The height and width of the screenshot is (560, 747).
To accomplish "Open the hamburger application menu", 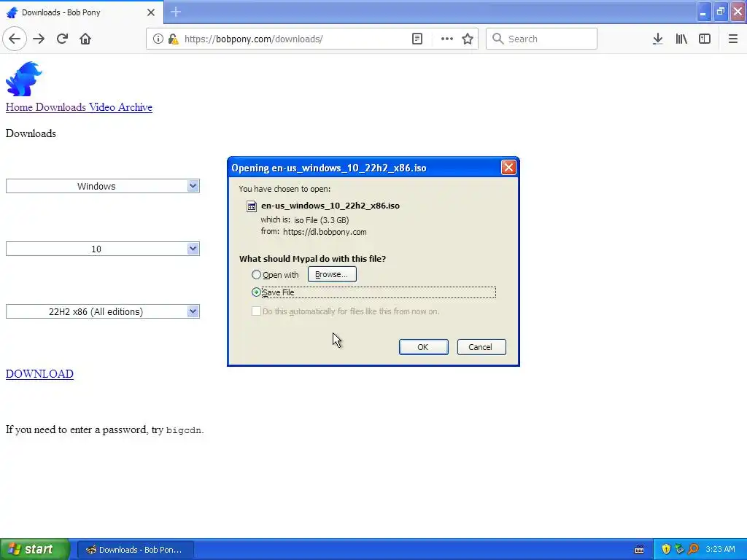I will 732,39.
